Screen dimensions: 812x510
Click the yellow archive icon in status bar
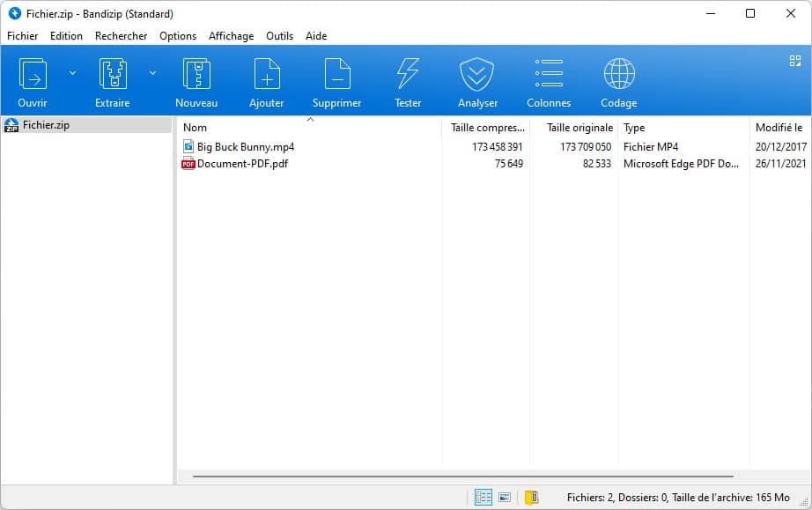(531, 497)
